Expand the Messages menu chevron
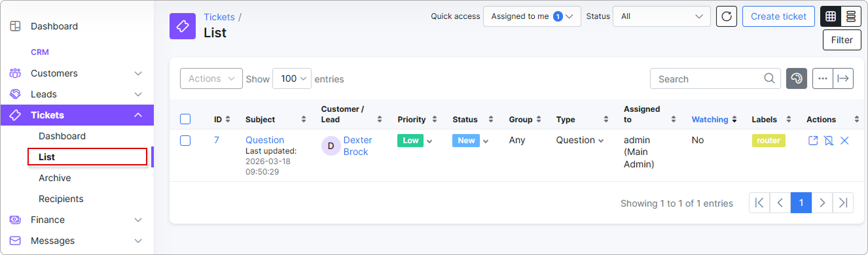The width and height of the screenshot is (868, 255). (138, 241)
